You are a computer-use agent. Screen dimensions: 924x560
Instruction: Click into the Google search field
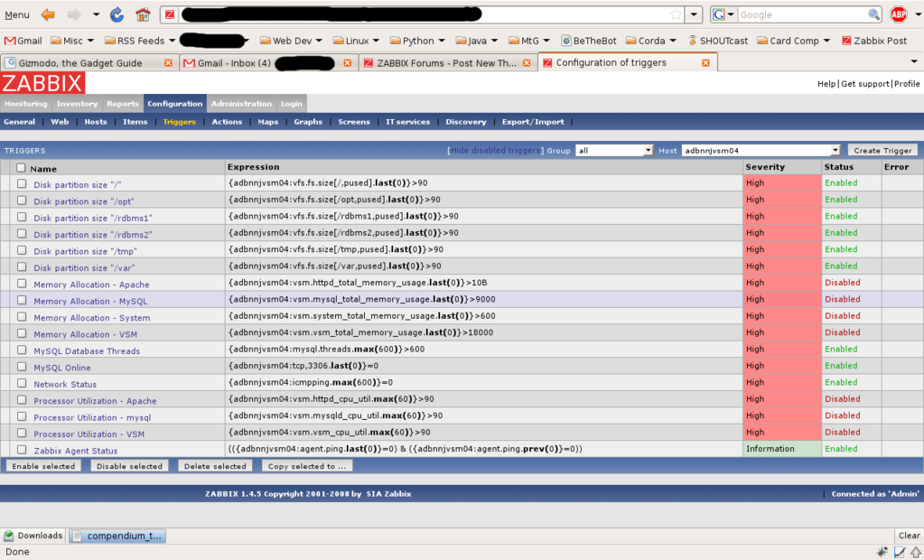802,14
